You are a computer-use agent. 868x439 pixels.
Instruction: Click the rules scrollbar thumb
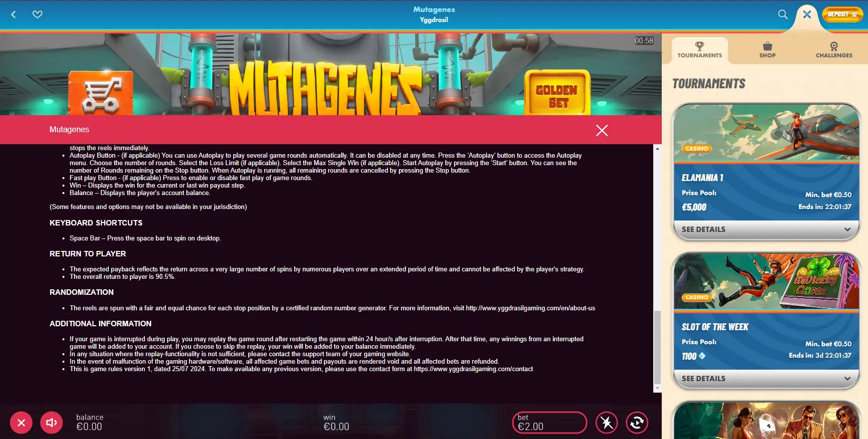pos(657,347)
